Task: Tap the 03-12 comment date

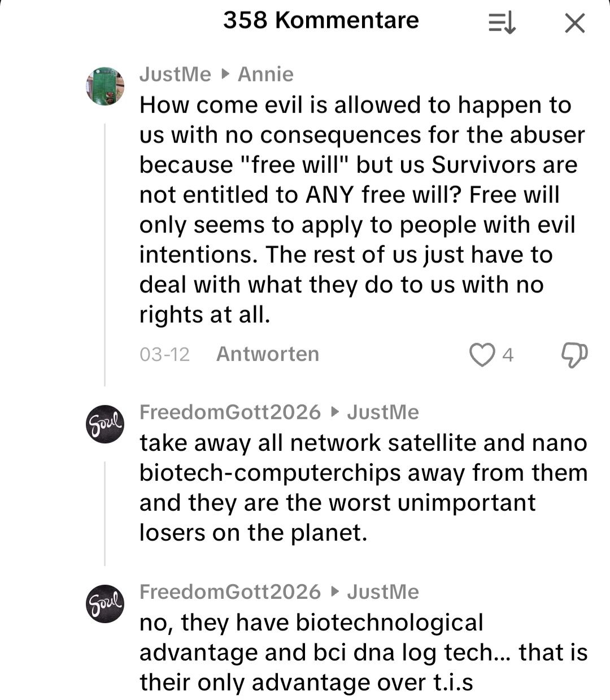Action: [164, 354]
